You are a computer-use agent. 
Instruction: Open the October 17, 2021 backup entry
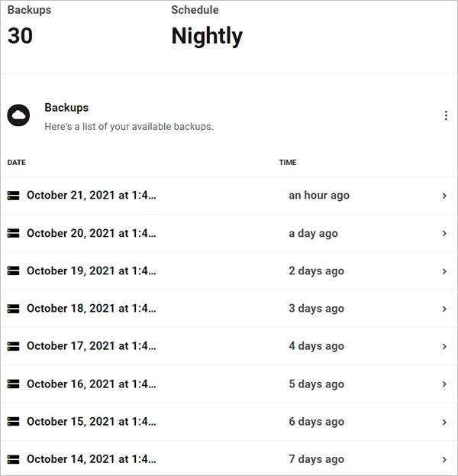pyautogui.click(x=91, y=346)
